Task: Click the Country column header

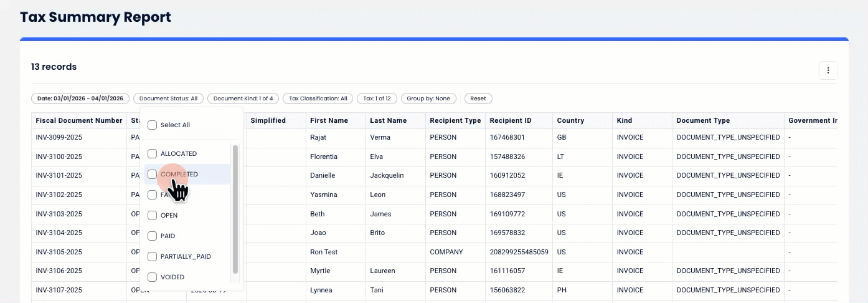Action: 570,120
